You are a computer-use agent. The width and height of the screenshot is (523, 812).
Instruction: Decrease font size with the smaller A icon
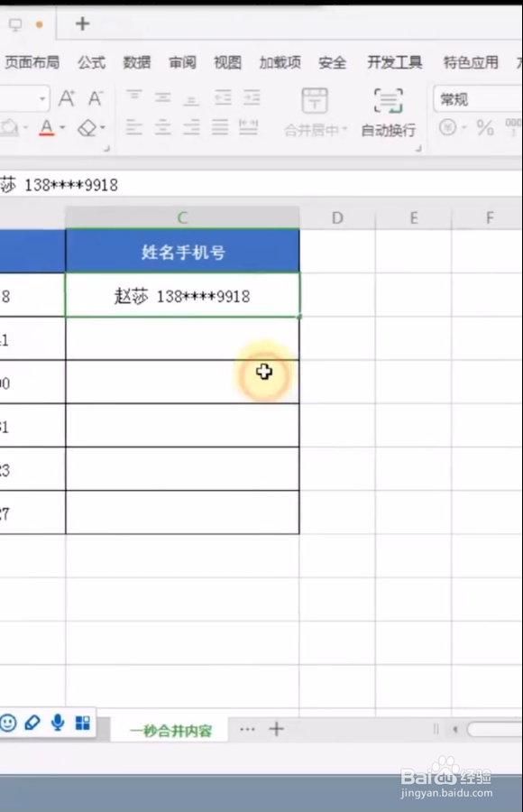pyautogui.click(x=95, y=97)
